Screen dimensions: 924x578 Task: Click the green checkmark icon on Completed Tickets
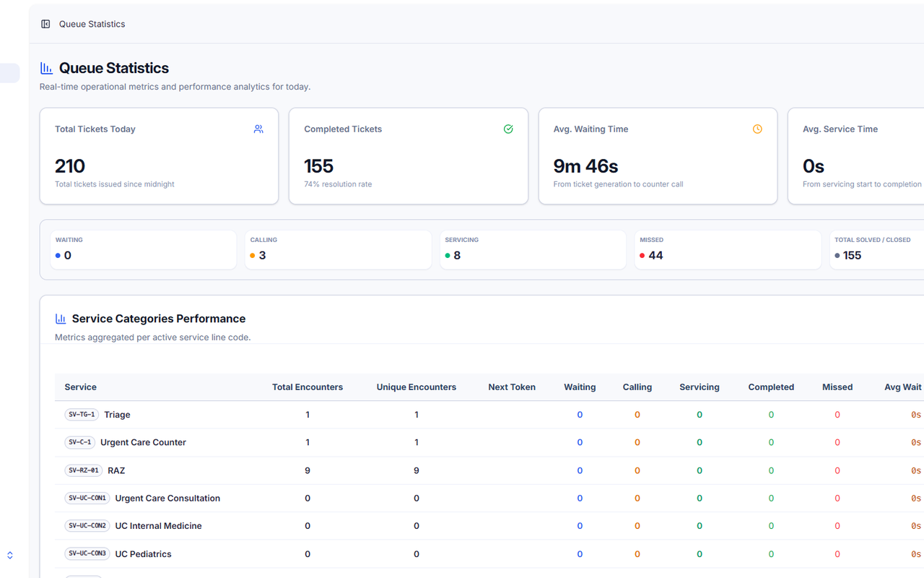click(x=508, y=129)
